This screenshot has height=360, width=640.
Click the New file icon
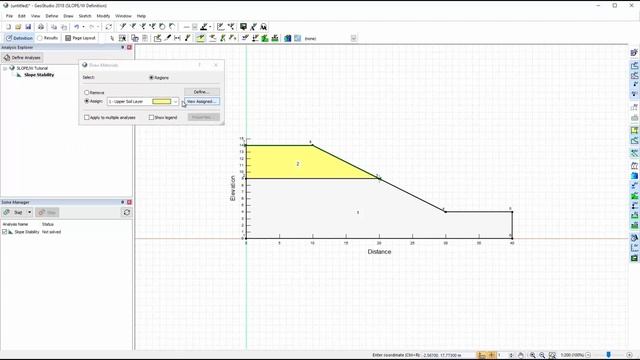(8, 27)
